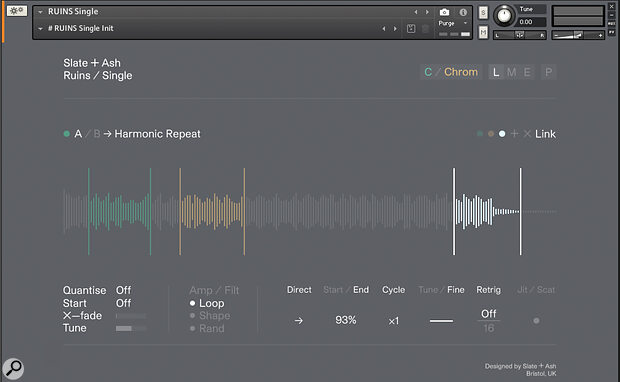Viewport: 620px width, 382px height.
Task: Toggle the Solo S button
Action: tap(483, 13)
